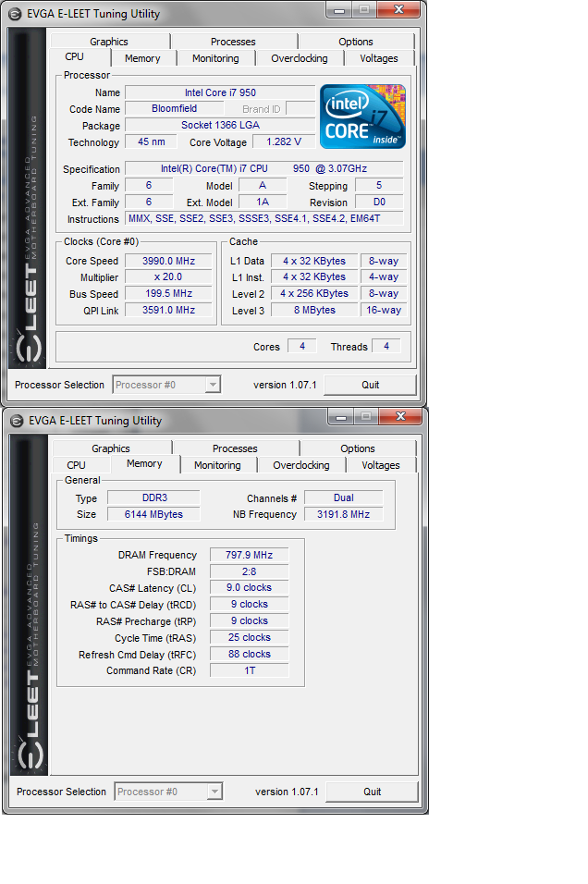Click the Channels # value 'Dual'
The image size is (588, 884).
click(343, 497)
